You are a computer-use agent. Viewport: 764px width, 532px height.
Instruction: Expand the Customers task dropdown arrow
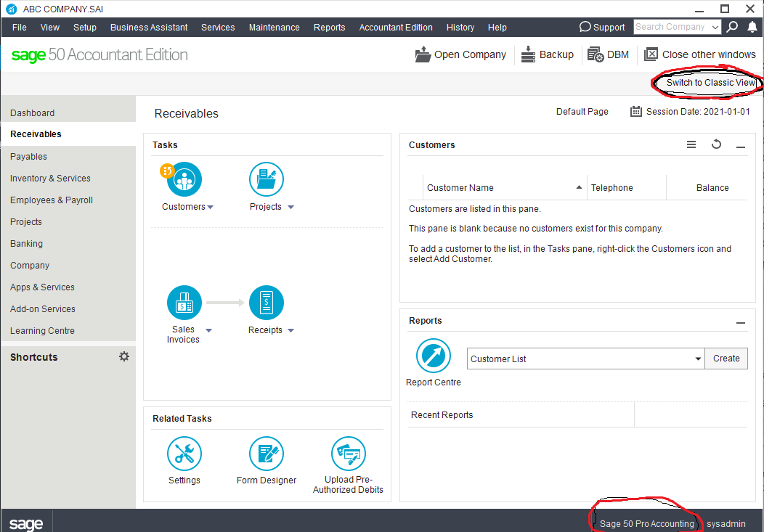(x=211, y=207)
